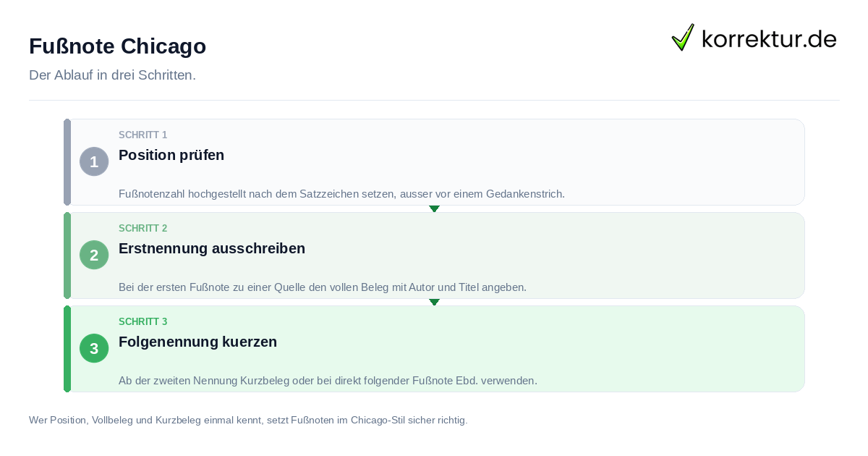Click the footer sentence about Chicago-Stil

point(248,420)
